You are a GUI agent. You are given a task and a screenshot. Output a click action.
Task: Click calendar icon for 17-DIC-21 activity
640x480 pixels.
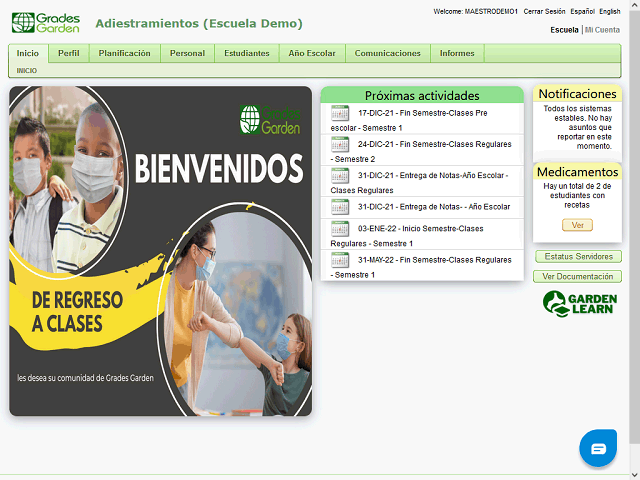(x=340, y=113)
